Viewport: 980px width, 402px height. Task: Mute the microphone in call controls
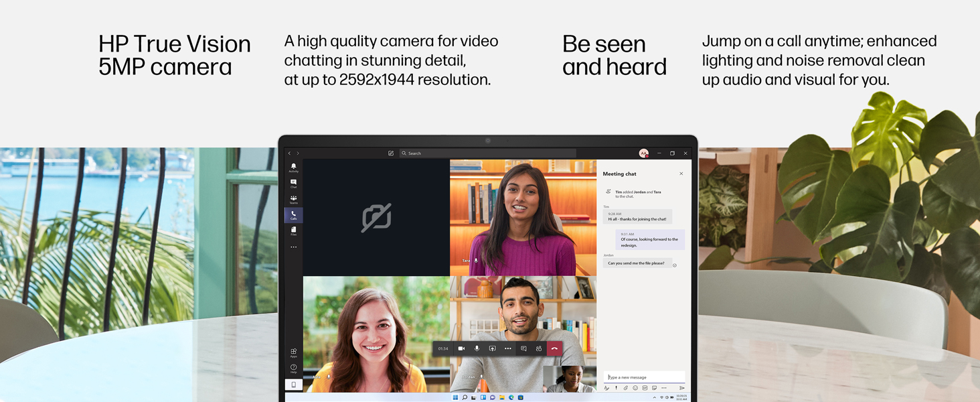477,348
